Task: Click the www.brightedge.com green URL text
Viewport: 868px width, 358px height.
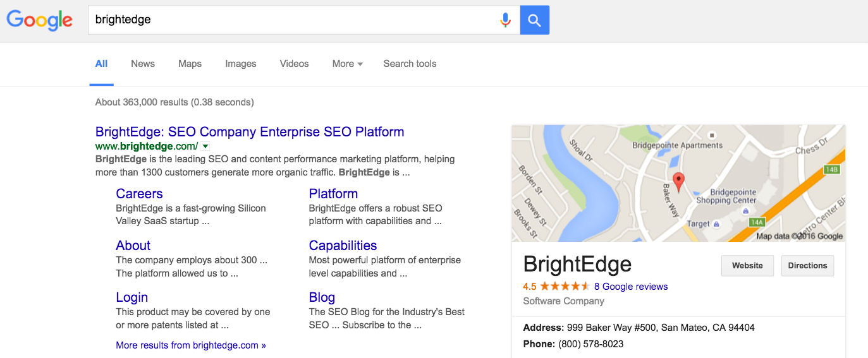Action: coord(147,146)
